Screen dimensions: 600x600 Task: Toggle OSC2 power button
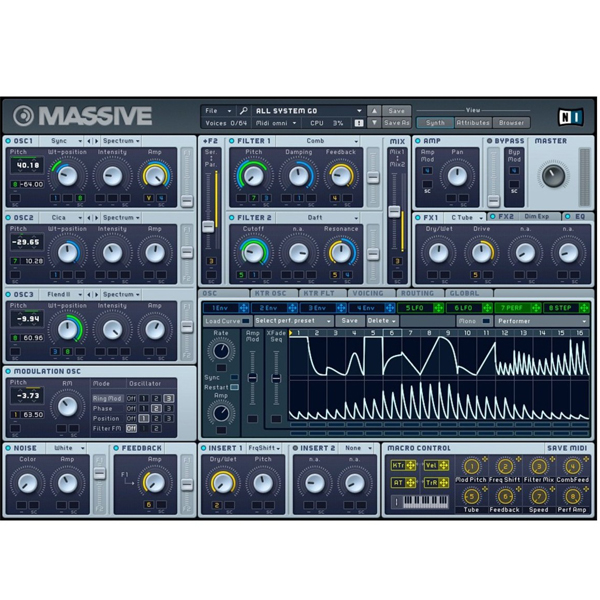[8, 218]
